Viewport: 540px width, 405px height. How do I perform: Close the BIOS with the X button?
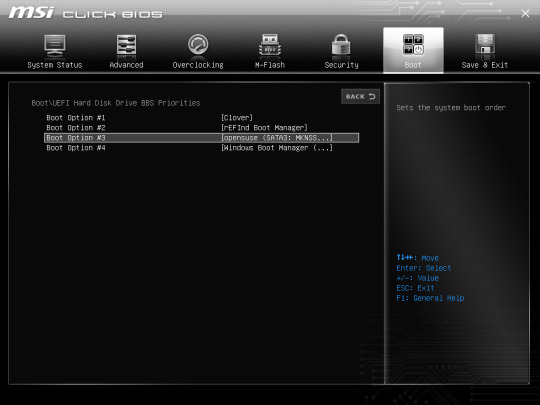pyautogui.click(x=525, y=13)
